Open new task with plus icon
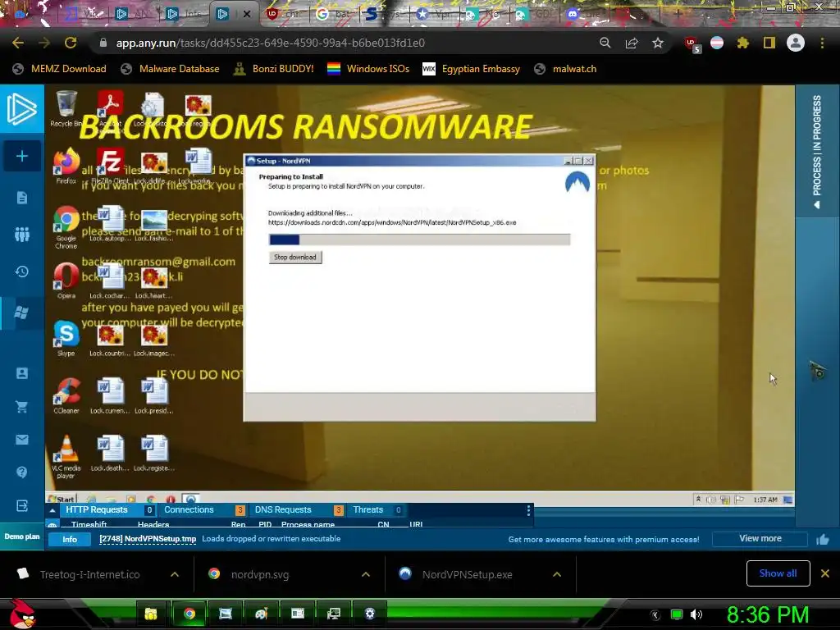 tap(22, 156)
